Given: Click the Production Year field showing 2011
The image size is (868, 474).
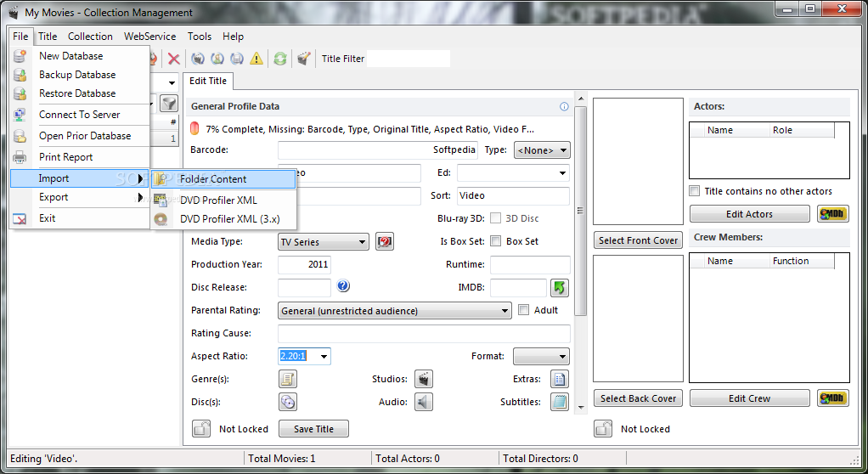Looking at the screenshot, I should (x=304, y=265).
